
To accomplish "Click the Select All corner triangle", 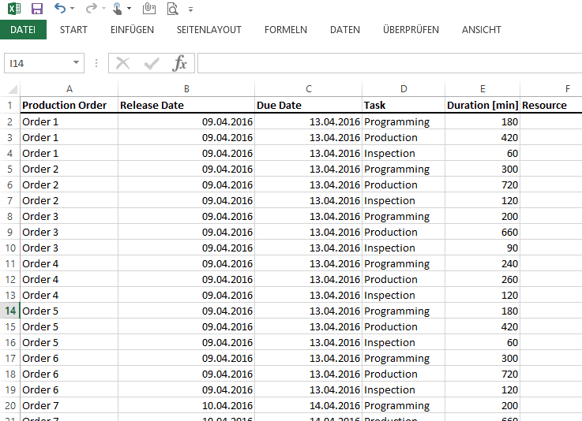I will click(x=12, y=89).
